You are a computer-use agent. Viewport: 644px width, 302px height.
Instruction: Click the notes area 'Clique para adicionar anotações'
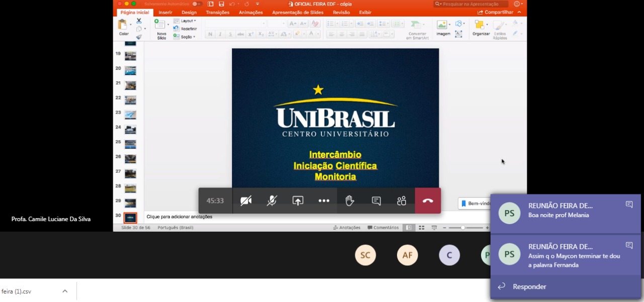click(179, 217)
